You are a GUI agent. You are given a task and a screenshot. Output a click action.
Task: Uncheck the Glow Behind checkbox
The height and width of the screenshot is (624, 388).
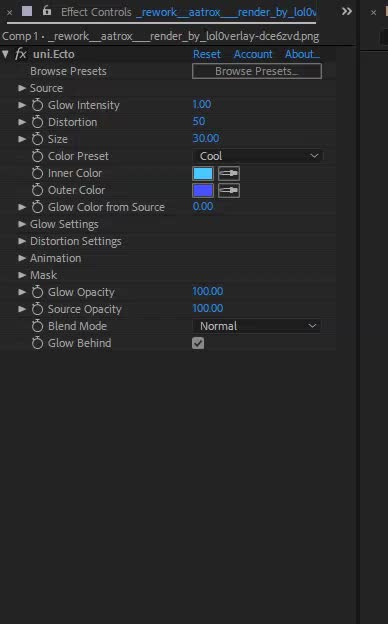pyautogui.click(x=198, y=343)
